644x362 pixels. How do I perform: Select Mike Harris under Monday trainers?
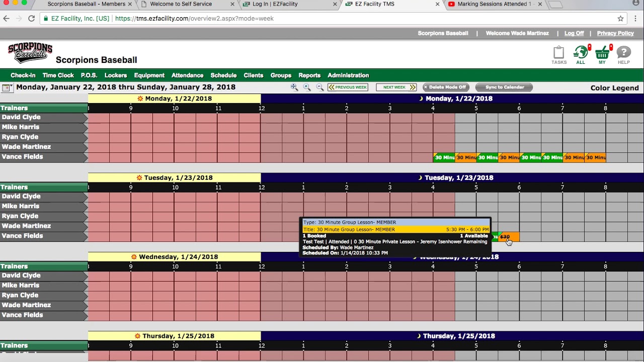44,127
